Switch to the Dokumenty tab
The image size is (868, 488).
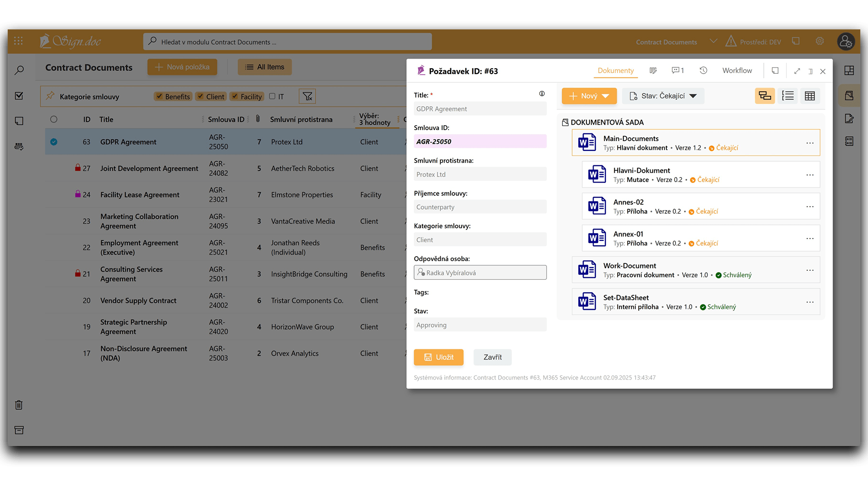tap(615, 70)
